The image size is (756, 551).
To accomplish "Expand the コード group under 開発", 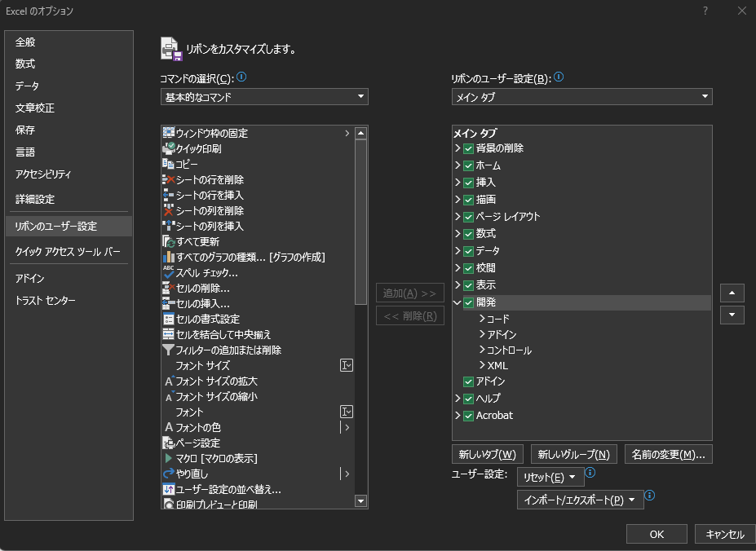I will click(482, 320).
